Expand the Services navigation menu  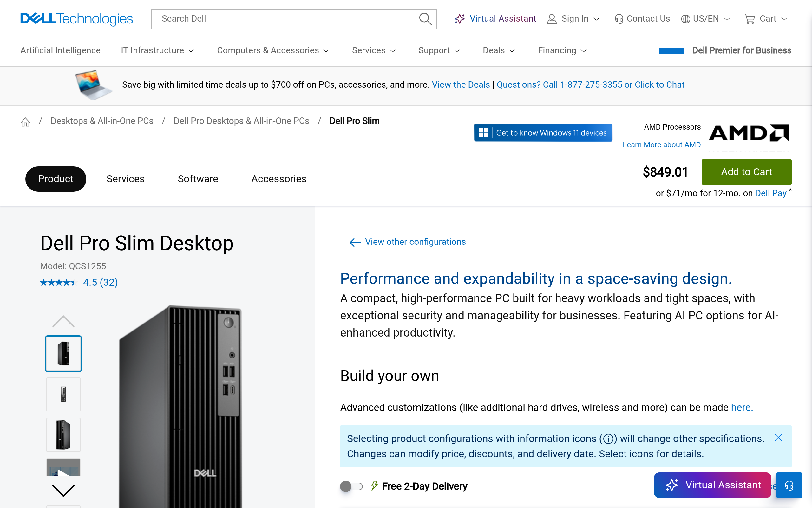coord(374,50)
